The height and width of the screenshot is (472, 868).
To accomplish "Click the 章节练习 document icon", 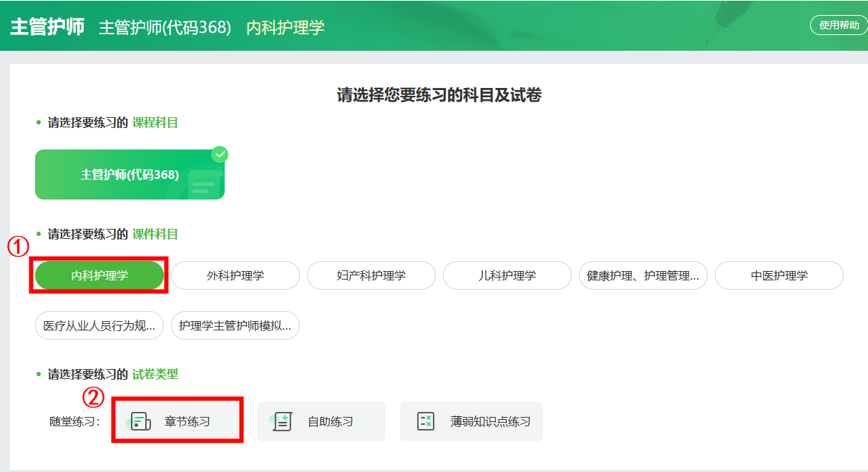I will pos(140,421).
